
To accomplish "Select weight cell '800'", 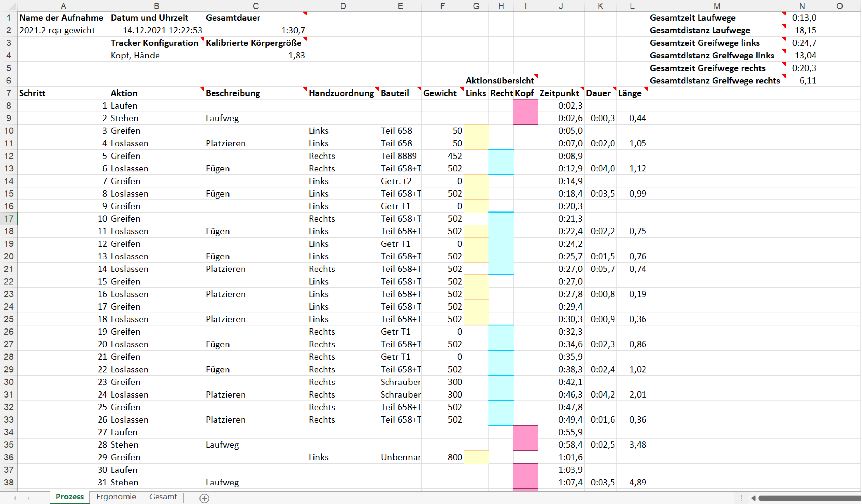I will click(x=443, y=457).
